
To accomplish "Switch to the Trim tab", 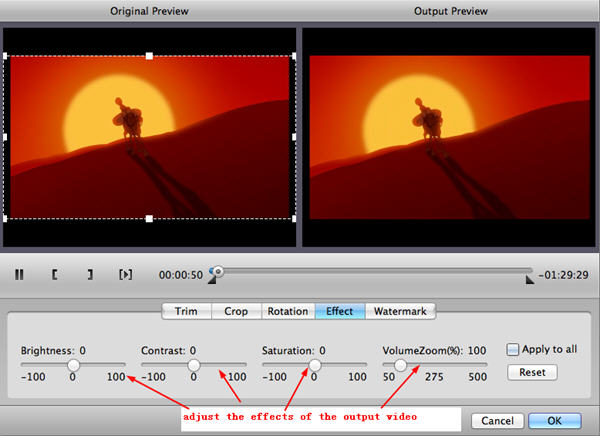I will coord(186,311).
